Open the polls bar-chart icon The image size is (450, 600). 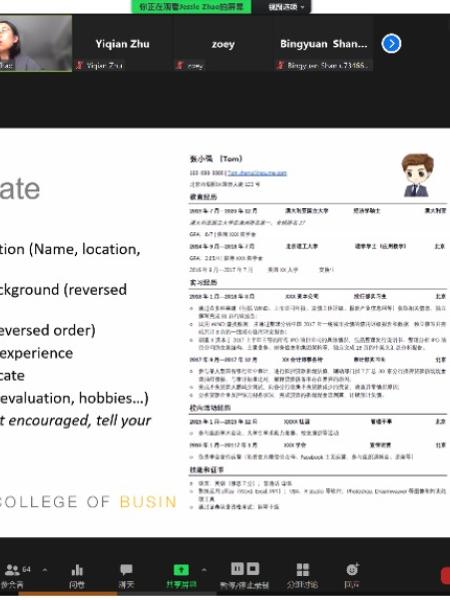77,571
